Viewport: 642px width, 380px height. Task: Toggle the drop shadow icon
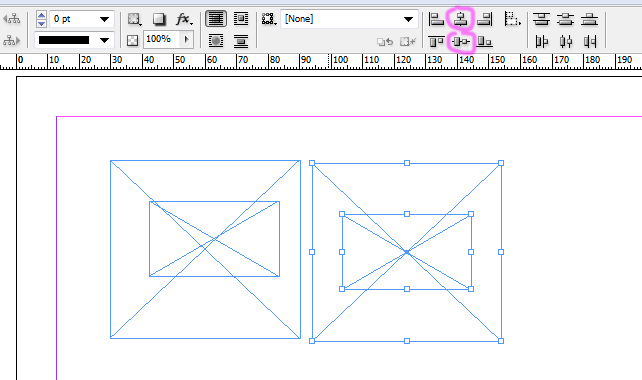(159, 19)
